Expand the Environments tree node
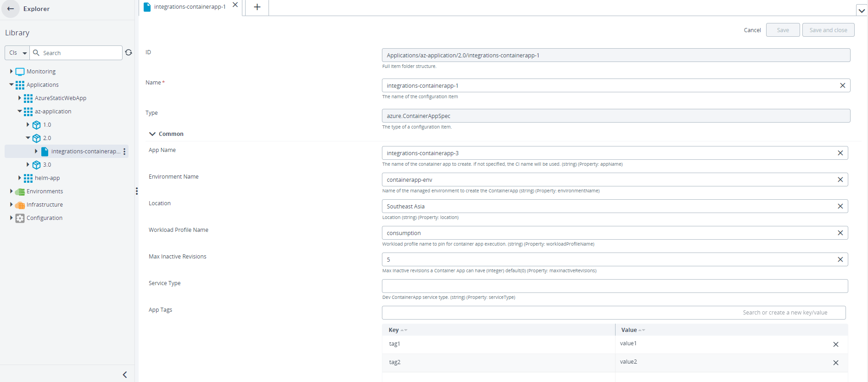Image resolution: width=868 pixels, height=382 pixels. 11,191
